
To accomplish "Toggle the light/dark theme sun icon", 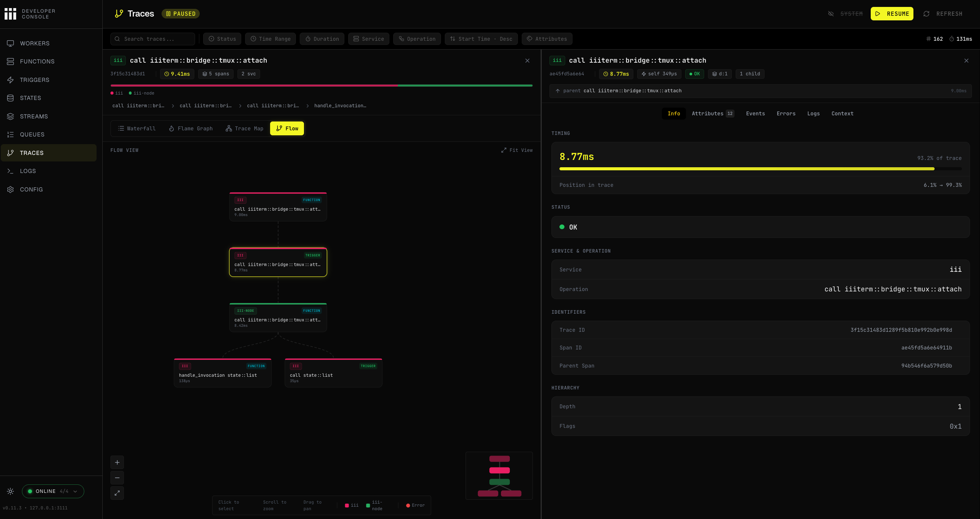I will point(10,491).
